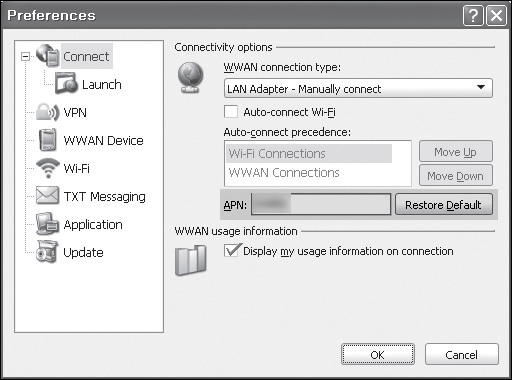Select the VPN padlock icon
This screenshot has width=512, height=380.
[48, 112]
